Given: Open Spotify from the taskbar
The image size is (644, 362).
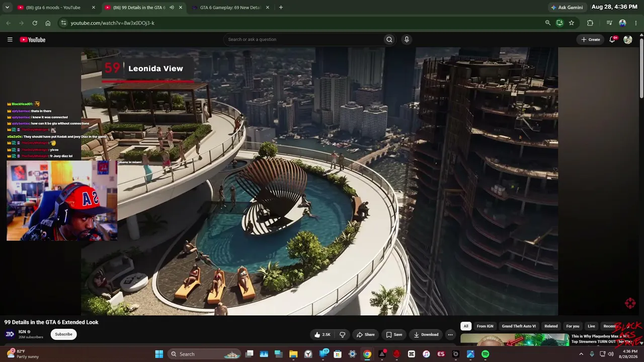Looking at the screenshot, I should [x=485, y=354].
